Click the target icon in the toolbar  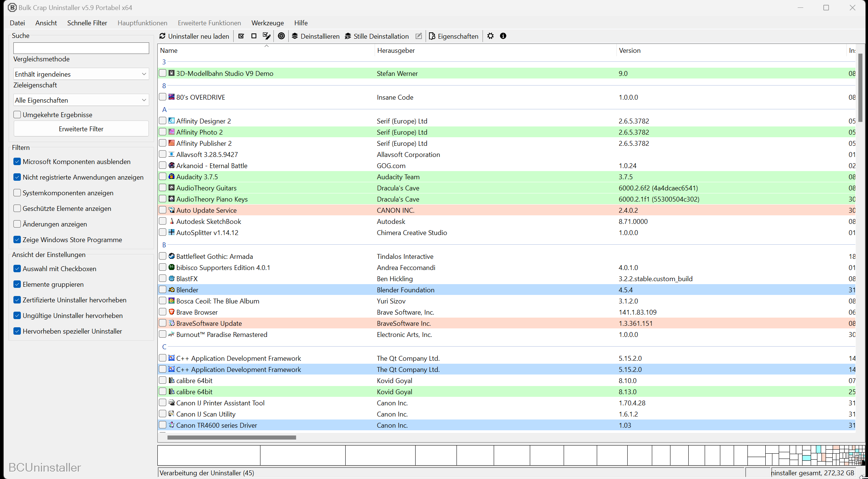pyautogui.click(x=281, y=36)
